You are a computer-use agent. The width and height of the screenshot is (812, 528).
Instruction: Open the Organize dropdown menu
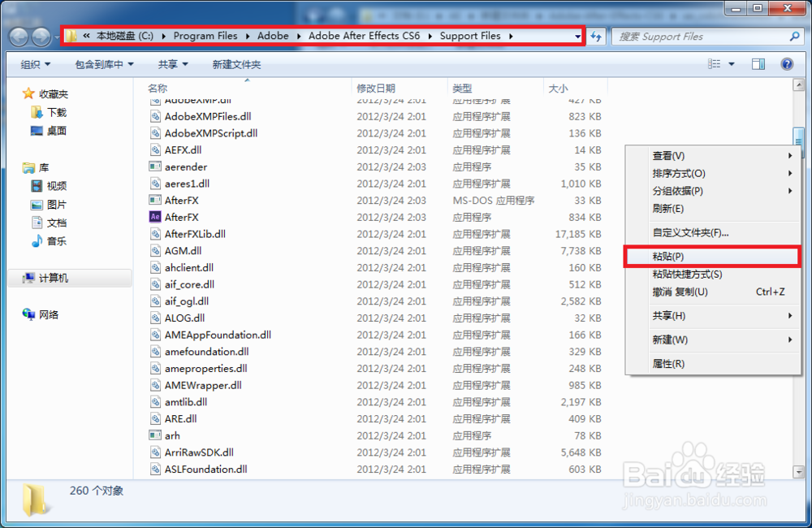point(36,64)
